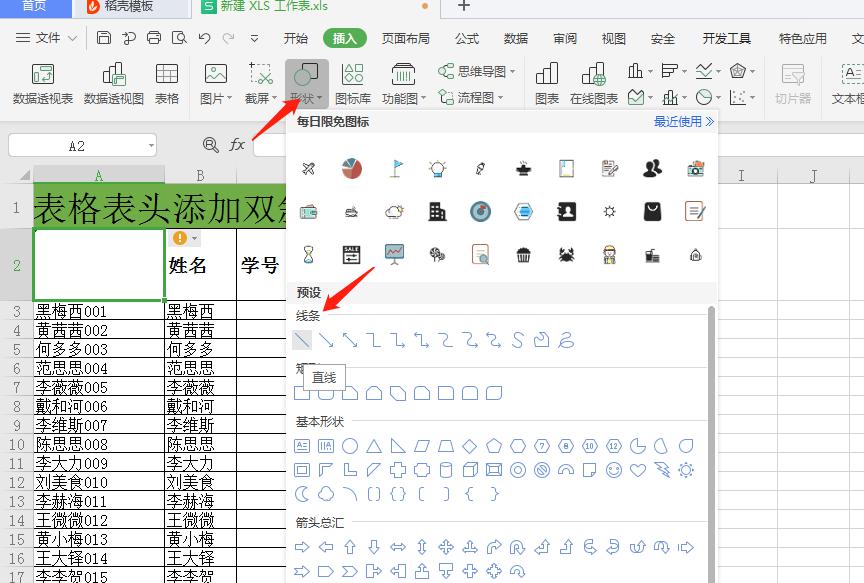Click the undo arrow icon

[x=204, y=37]
